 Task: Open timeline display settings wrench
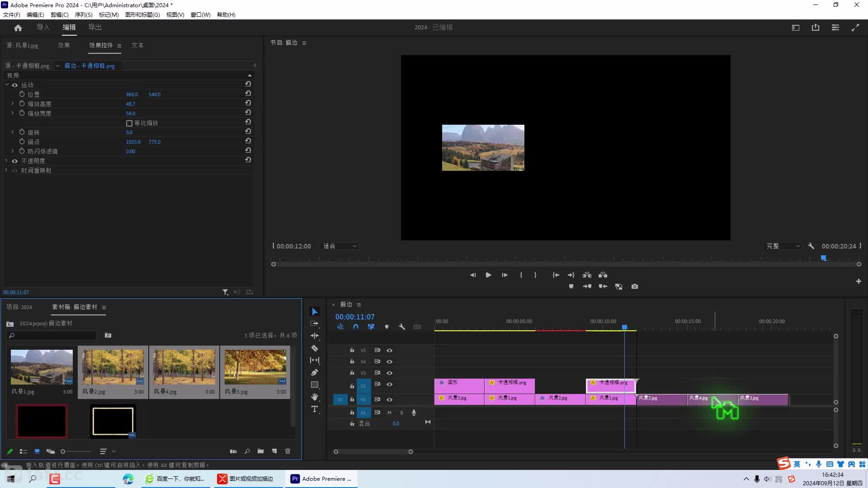click(x=402, y=327)
